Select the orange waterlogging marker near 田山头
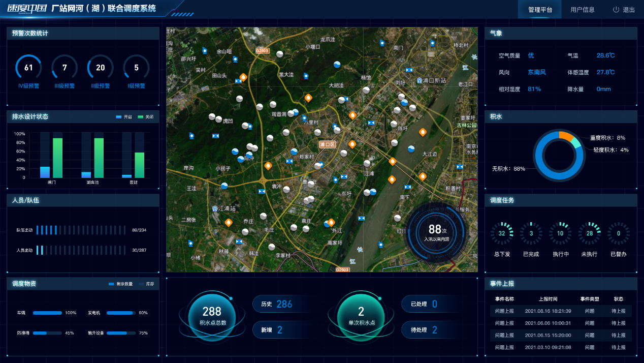This screenshot has height=363, width=644. point(243,77)
